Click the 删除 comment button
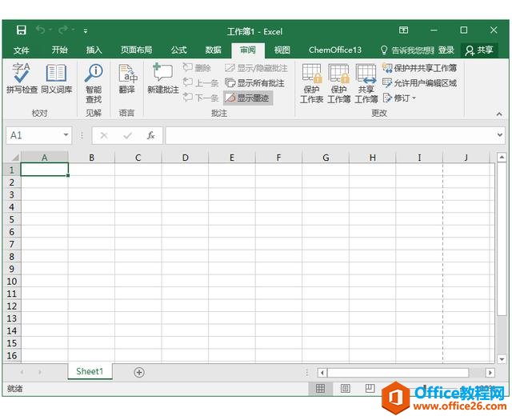This screenshot has width=512, height=420. tap(197, 68)
